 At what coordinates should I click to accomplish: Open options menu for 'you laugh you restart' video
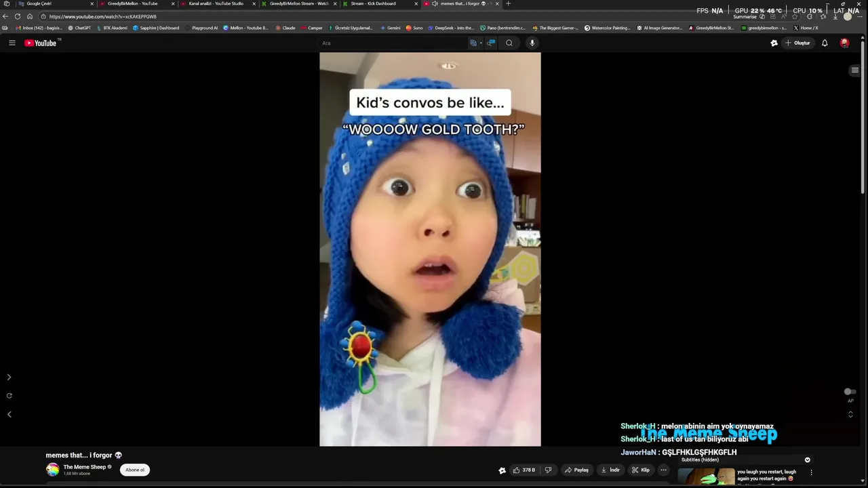(811, 472)
